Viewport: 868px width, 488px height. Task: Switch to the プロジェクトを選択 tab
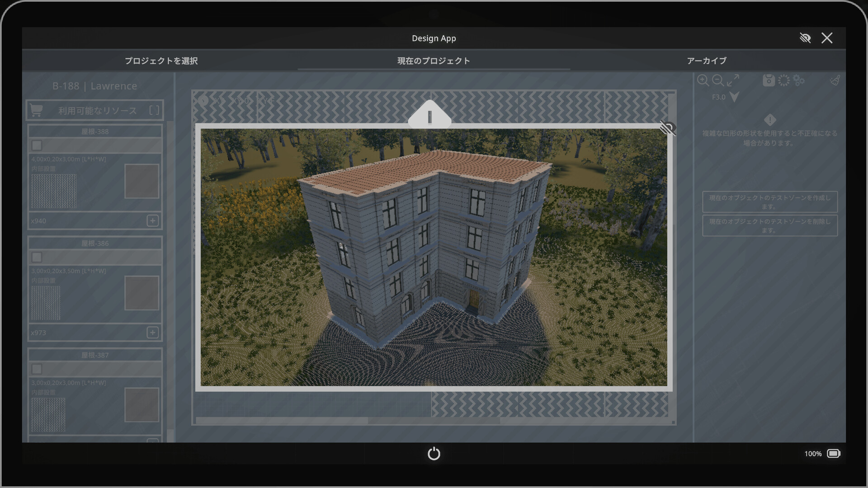(161, 61)
